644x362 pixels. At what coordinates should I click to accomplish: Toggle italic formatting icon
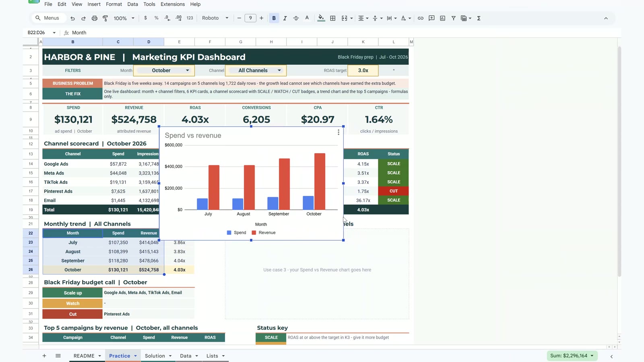pyautogui.click(x=285, y=18)
